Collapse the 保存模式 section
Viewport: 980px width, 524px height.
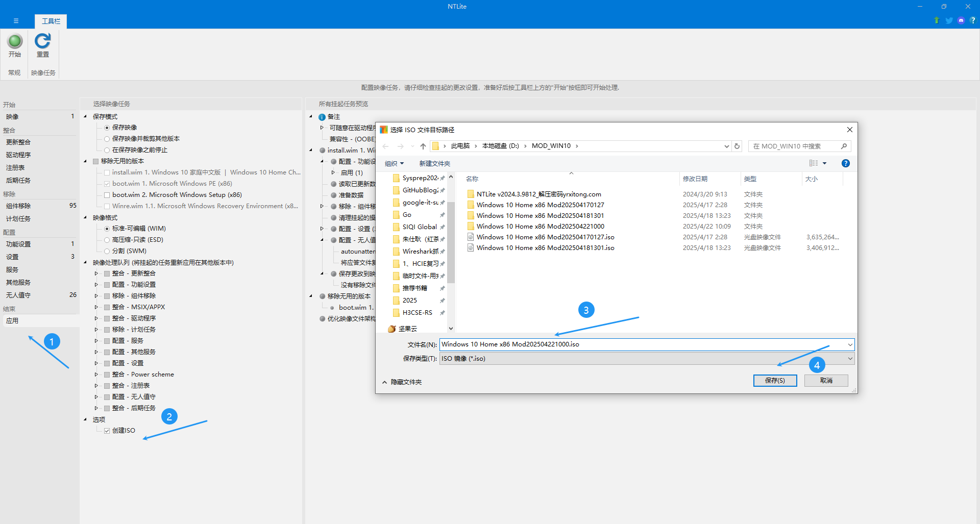point(85,116)
